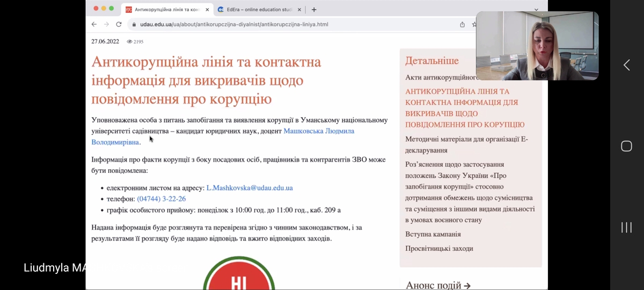The height and width of the screenshot is (290, 644).
Task: Click the macOS yellow minimize window button
Action: [104, 9]
